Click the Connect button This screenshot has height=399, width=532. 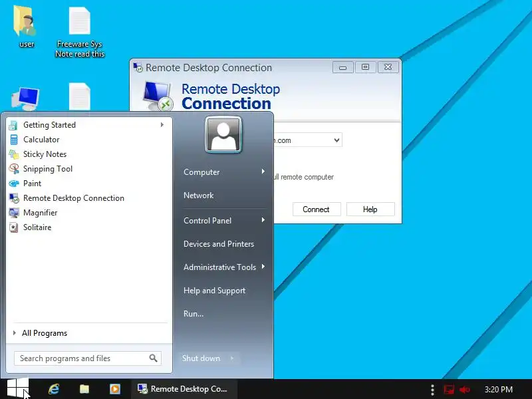[x=317, y=209]
